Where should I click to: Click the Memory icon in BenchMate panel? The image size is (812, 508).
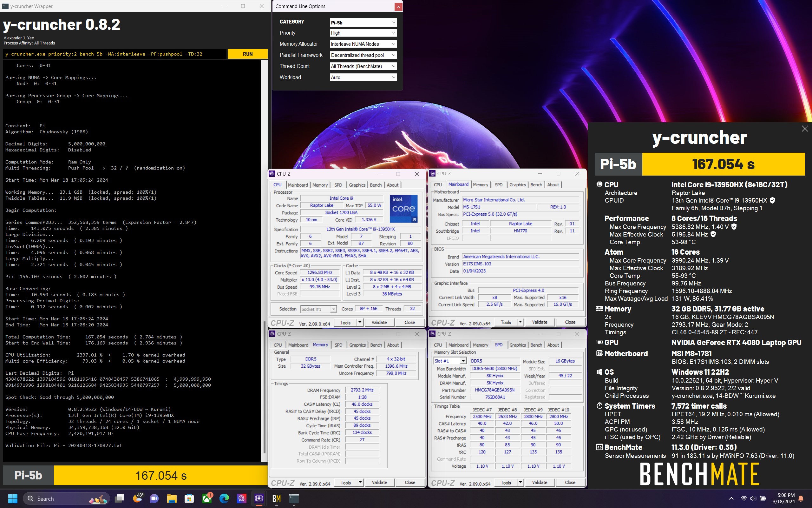599,308
